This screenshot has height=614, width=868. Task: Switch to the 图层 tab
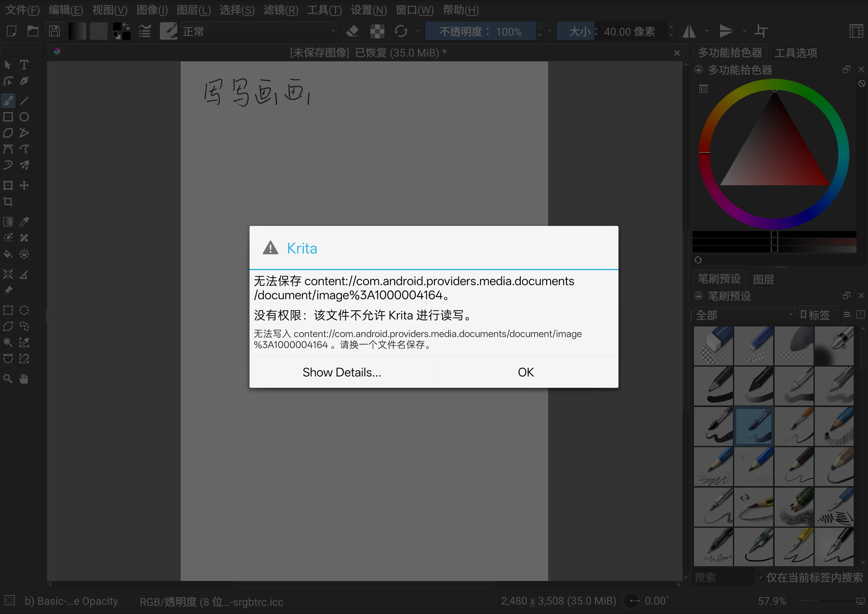pos(763,279)
